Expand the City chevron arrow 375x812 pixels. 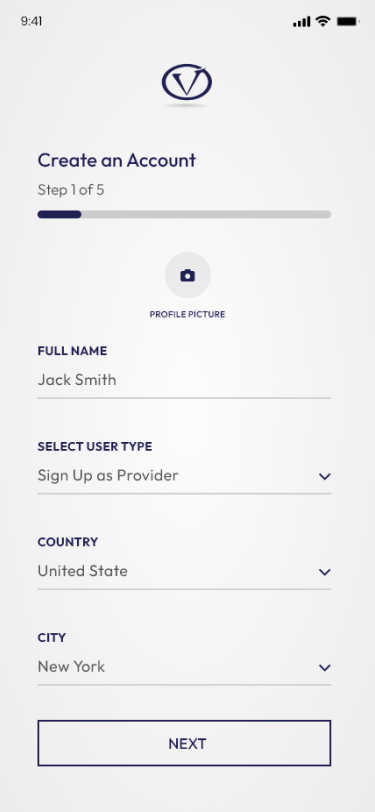point(325,668)
